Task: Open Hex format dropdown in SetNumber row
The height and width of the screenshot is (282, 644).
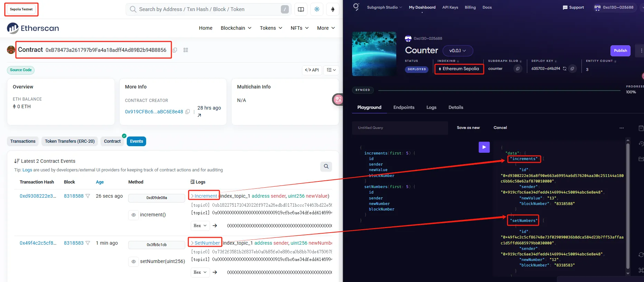Action: [x=200, y=272]
